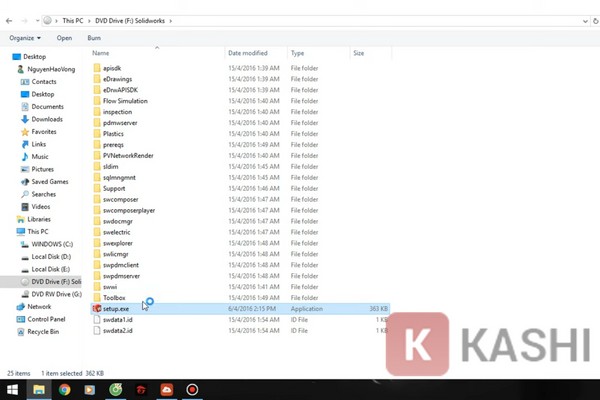Screen dimensions: 600x400
Task: Select the swelectric folder
Action: click(x=116, y=232)
